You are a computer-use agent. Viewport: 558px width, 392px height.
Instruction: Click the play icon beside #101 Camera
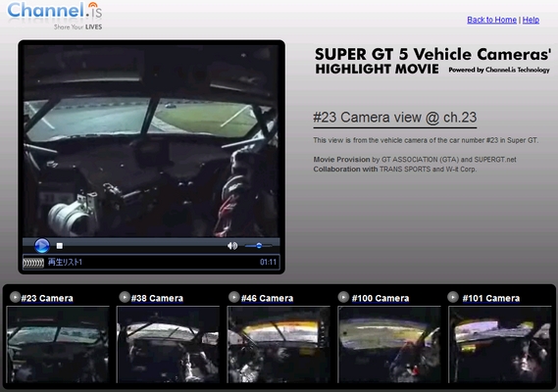453,297
